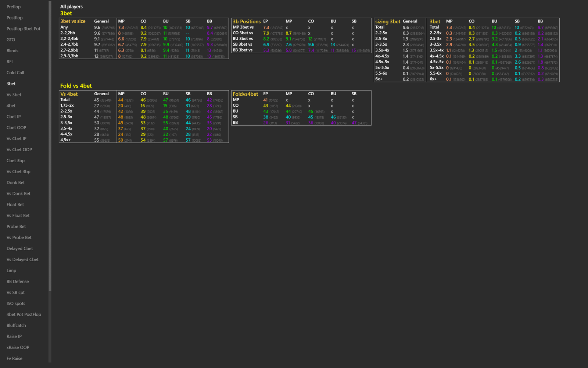Open the Preflop section in sidebar

[14, 7]
